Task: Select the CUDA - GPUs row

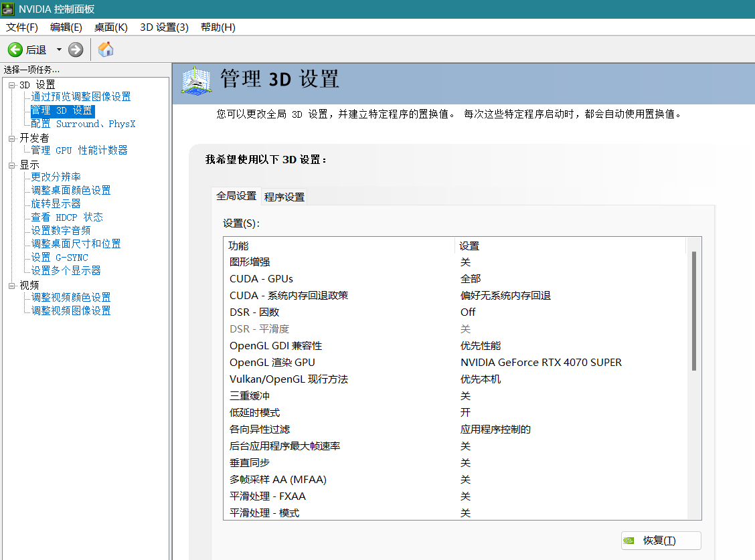Action: tap(455, 279)
